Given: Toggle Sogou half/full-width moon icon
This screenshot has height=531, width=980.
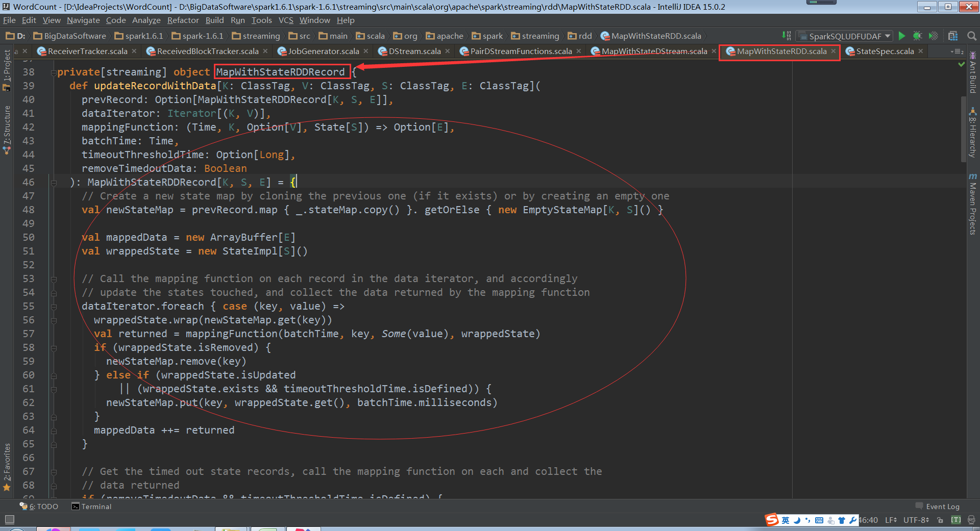Looking at the screenshot, I should point(797,520).
